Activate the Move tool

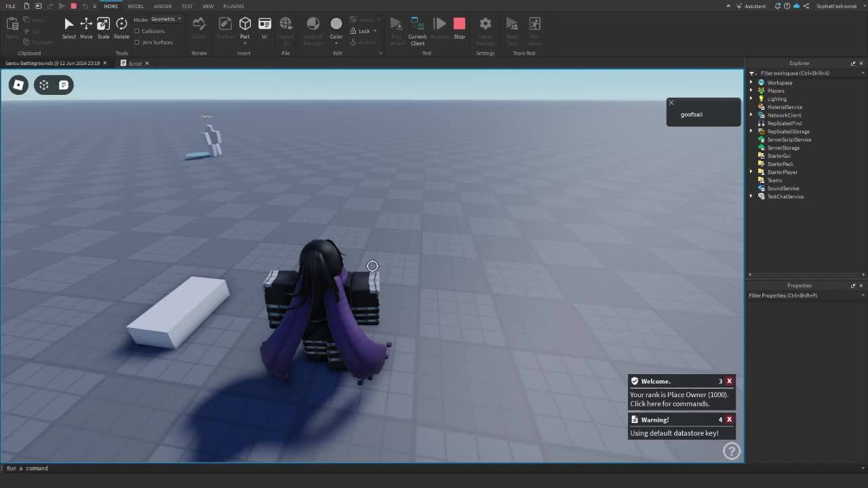pos(86,28)
